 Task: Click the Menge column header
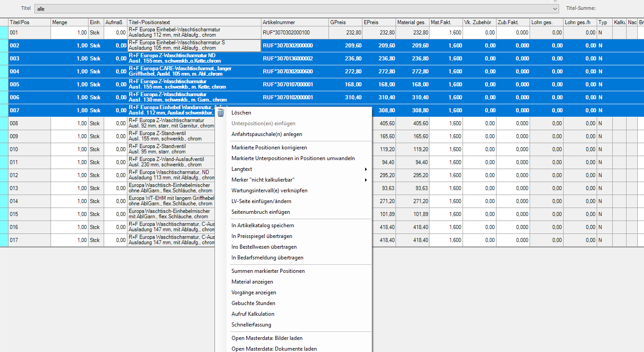(69, 22)
